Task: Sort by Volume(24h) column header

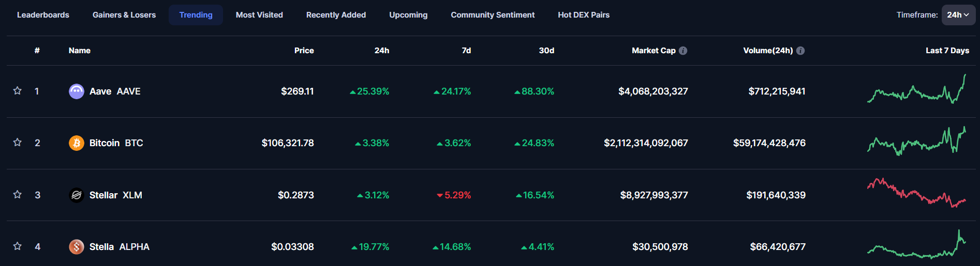Action: pyautogui.click(x=768, y=51)
